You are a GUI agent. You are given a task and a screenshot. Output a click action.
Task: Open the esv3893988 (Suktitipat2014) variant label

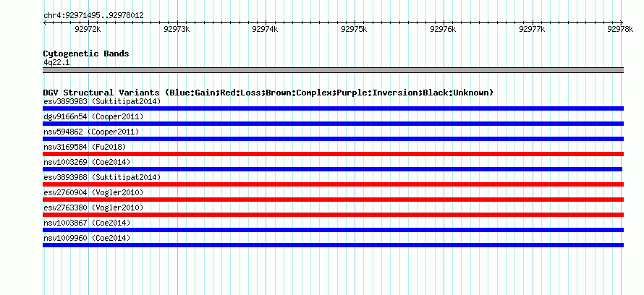tap(102, 177)
